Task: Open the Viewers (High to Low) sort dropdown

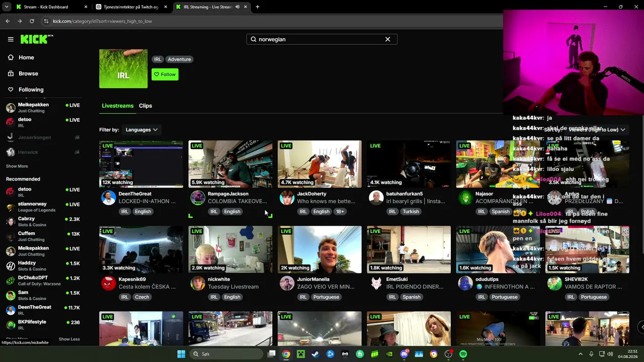Action: (x=598, y=130)
